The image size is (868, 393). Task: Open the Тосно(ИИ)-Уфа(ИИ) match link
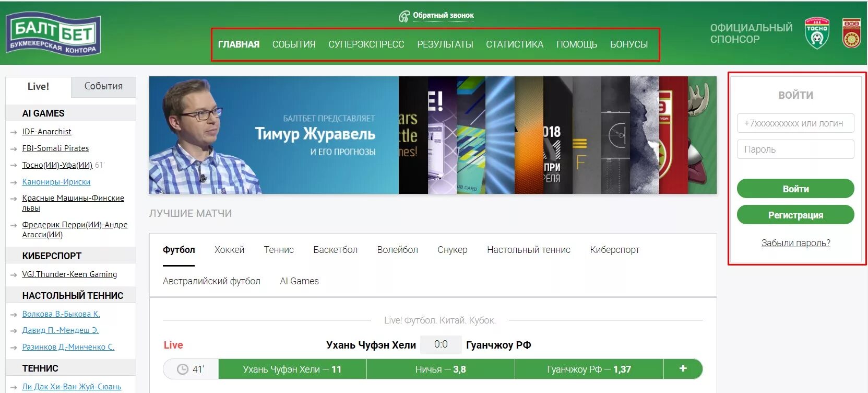57,165
